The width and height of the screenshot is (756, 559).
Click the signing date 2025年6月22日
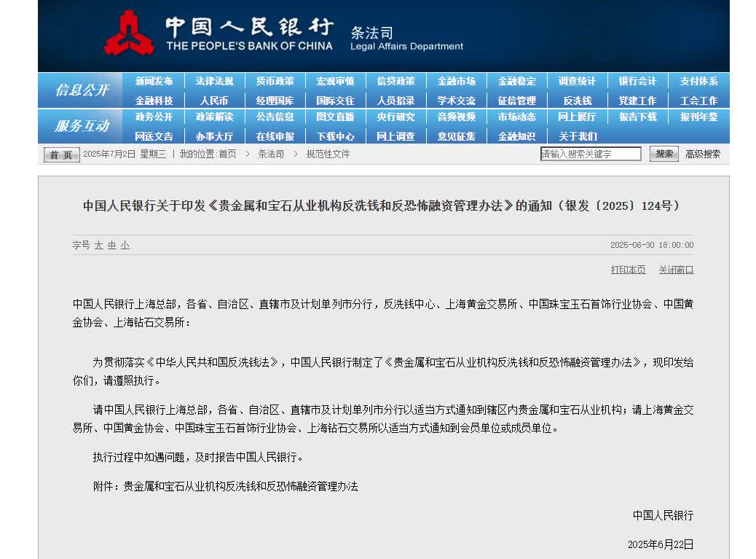pos(661,544)
